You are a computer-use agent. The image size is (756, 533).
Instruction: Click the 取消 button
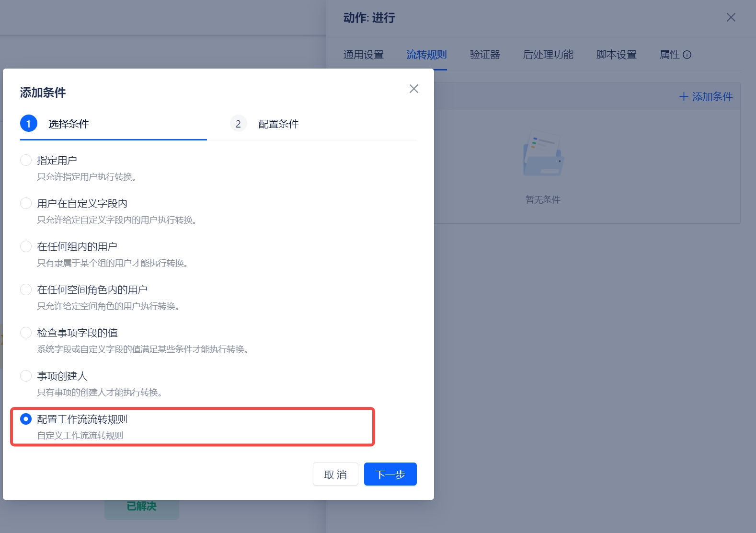pyautogui.click(x=335, y=474)
